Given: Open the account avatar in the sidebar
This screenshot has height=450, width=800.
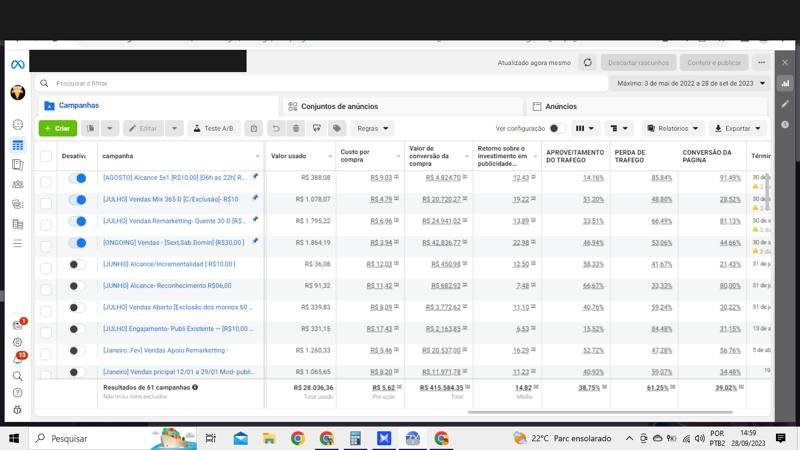Looking at the screenshot, I should (17, 92).
